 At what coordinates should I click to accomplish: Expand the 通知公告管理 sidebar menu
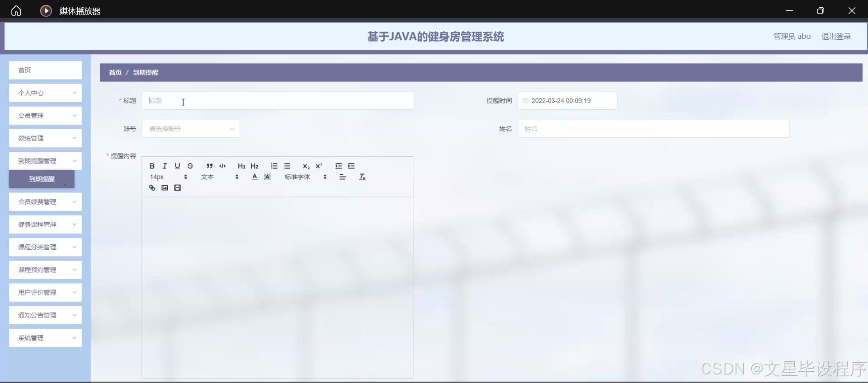click(45, 315)
